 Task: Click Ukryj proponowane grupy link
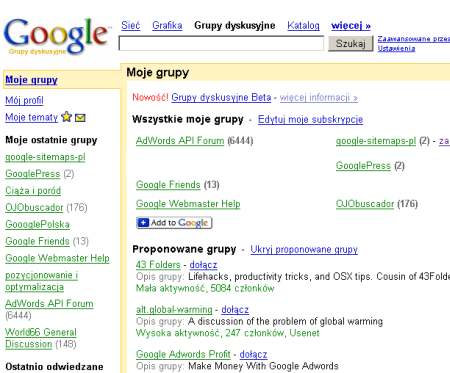click(304, 249)
